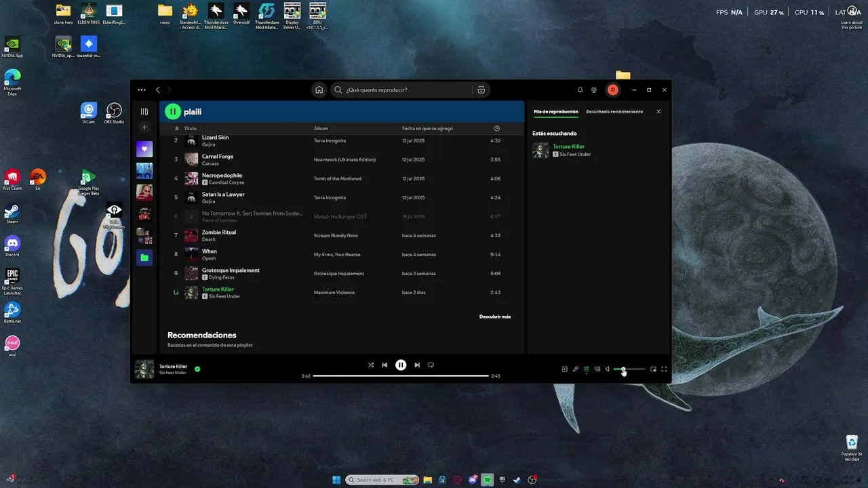Toggle the green saved checkmark for Torture Killer
Image resolution: width=868 pixels, height=488 pixels.
pyautogui.click(x=197, y=369)
